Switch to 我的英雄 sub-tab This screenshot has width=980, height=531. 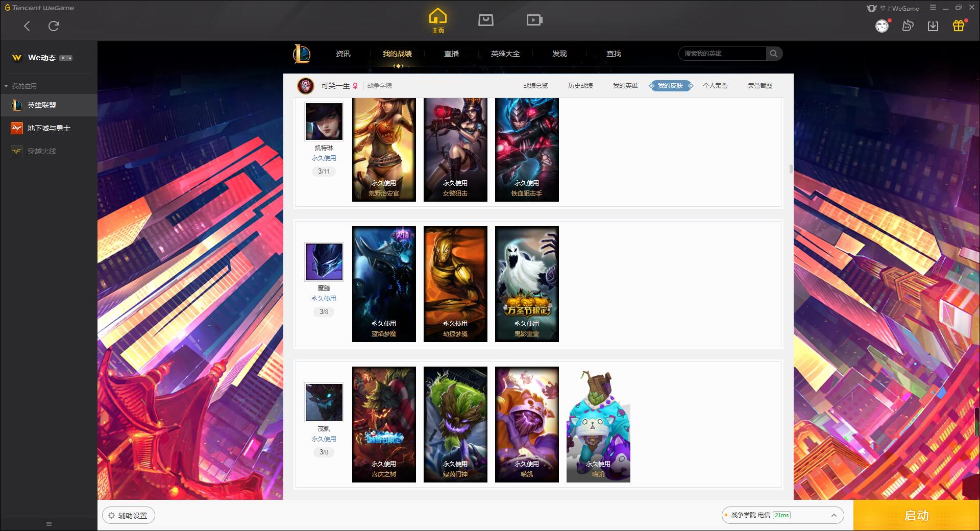tap(625, 86)
